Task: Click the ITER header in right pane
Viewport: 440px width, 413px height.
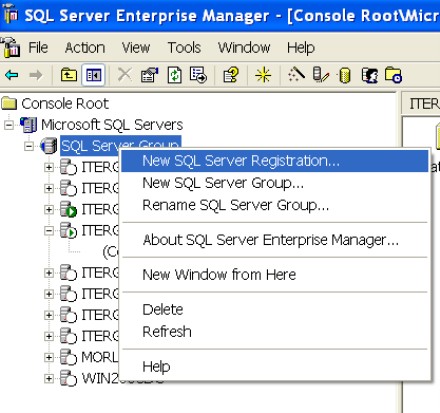Action: point(421,104)
